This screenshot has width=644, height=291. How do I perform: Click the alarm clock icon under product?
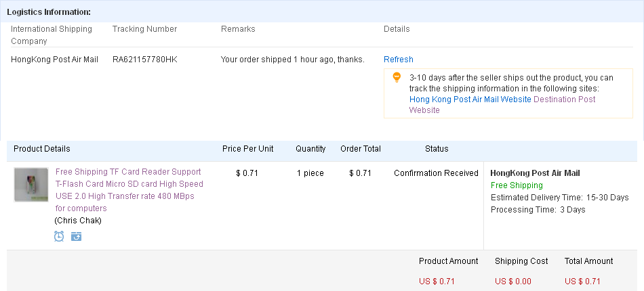pyautogui.click(x=59, y=236)
